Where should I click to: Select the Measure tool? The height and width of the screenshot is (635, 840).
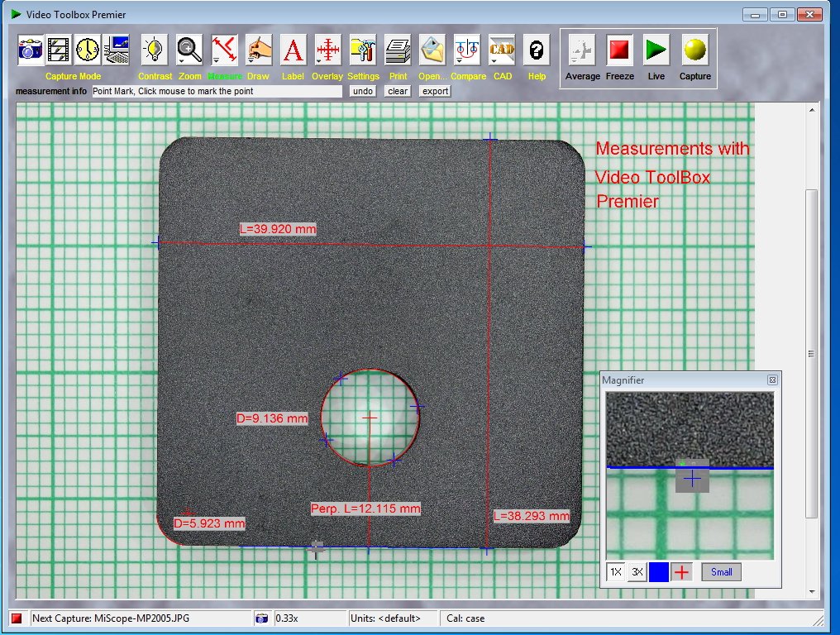[x=224, y=50]
